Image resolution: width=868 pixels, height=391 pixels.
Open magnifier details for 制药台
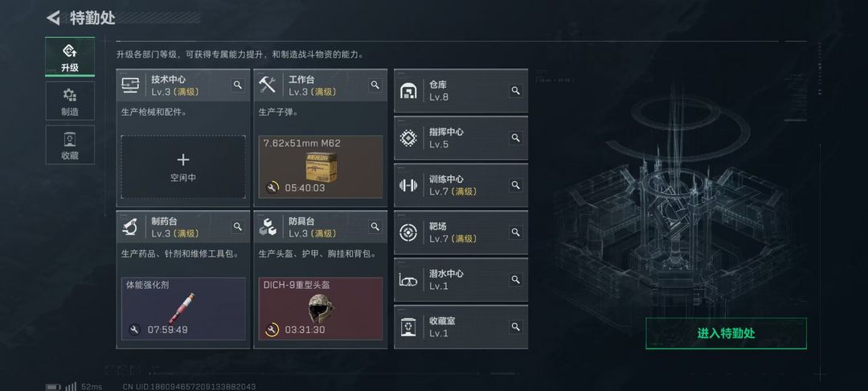click(237, 227)
